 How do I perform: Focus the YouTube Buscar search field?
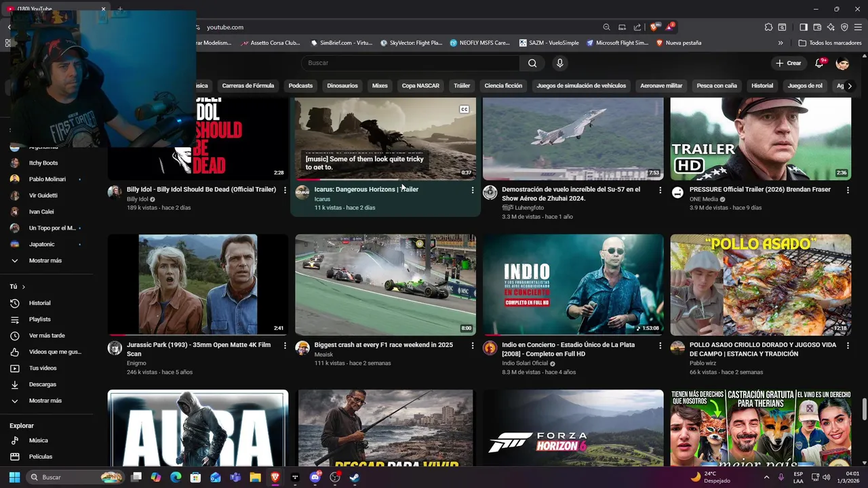[x=410, y=63]
